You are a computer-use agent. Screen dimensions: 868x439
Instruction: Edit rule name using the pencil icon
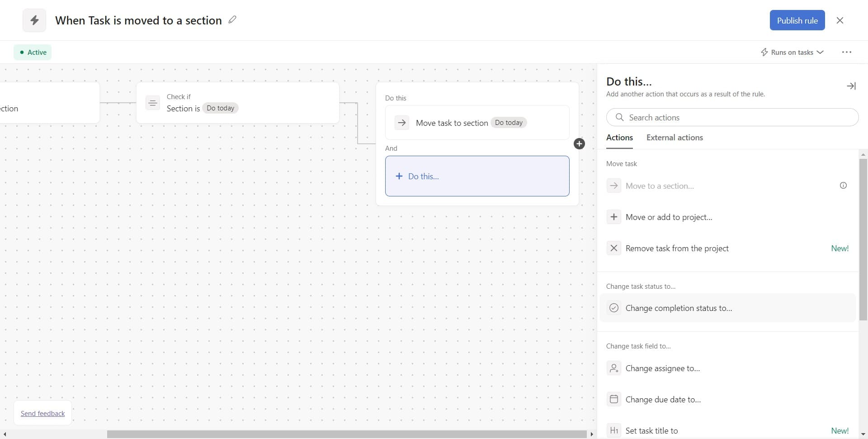coord(232,20)
